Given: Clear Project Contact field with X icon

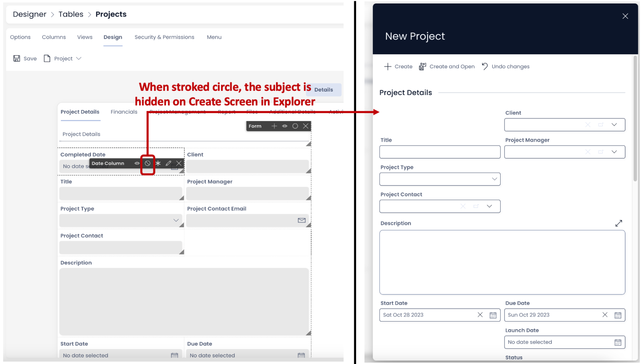Looking at the screenshot, I should 463,206.
